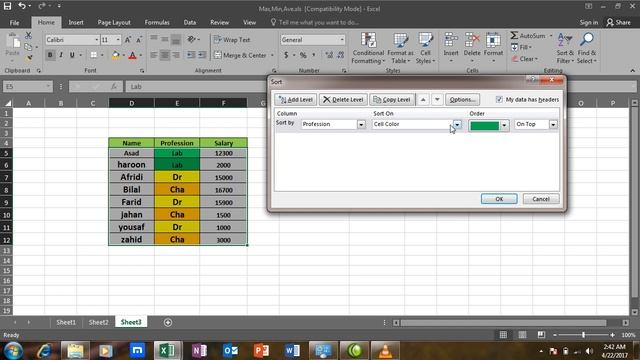The image size is (640, 360).
Task: Switch to the Formulas tab
Action: click(x=157, y=22)
